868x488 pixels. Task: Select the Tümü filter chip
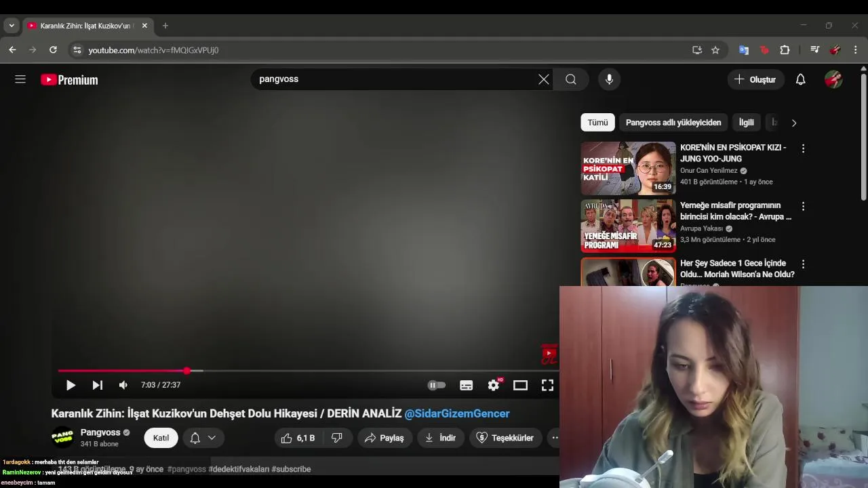pyautogui.click(x=597, y=123)
